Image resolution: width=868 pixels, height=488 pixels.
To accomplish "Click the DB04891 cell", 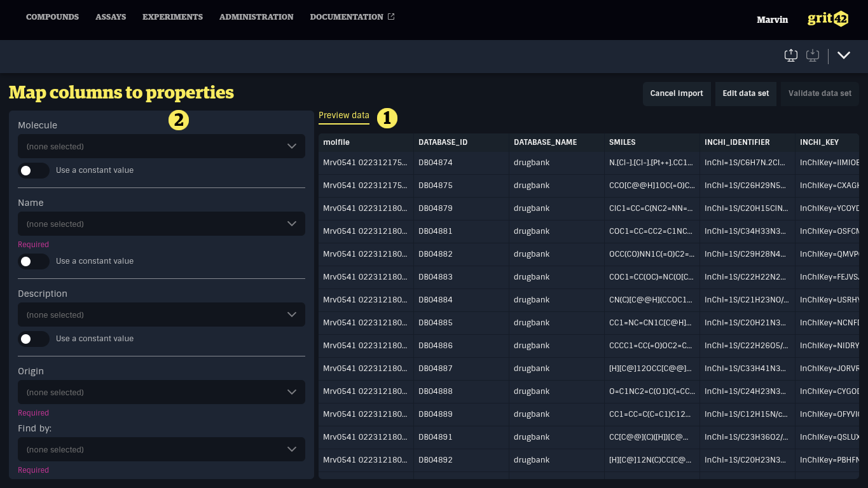I will 461,437.
